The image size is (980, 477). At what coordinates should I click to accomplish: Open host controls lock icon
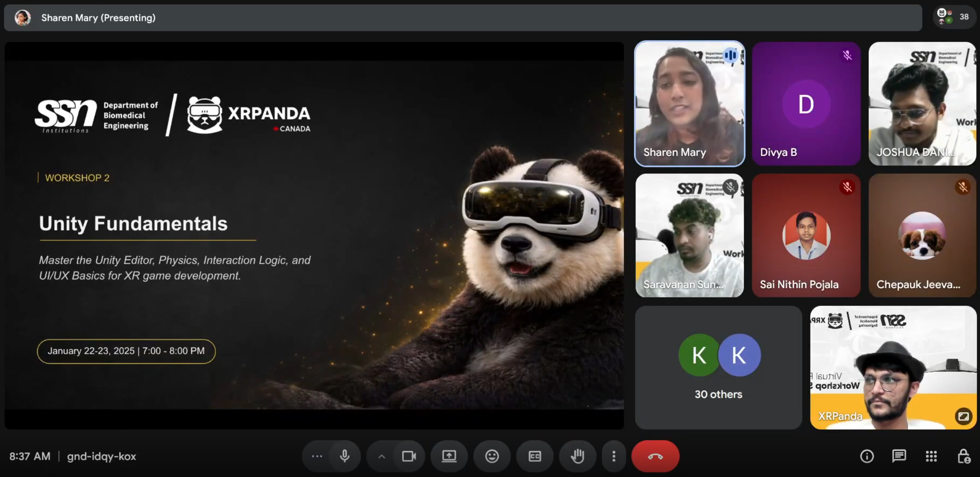tap(964, 456)
